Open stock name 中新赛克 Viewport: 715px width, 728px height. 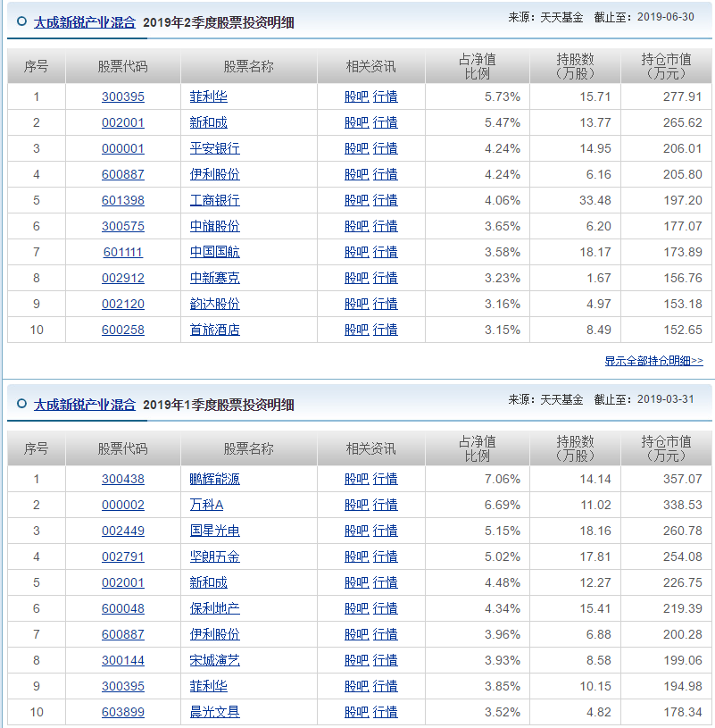click(x=215, y=278)
